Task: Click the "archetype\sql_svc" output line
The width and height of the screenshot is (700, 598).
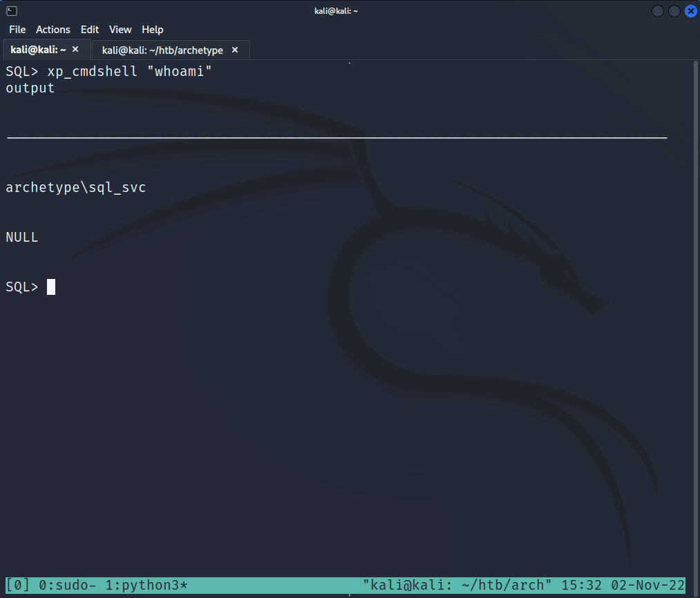Action: (76, 187)
